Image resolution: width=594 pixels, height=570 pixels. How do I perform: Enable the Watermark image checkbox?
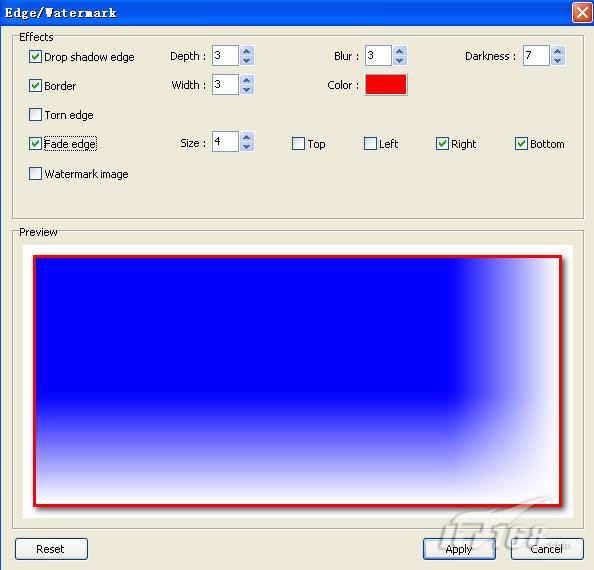tap(35, 173)
